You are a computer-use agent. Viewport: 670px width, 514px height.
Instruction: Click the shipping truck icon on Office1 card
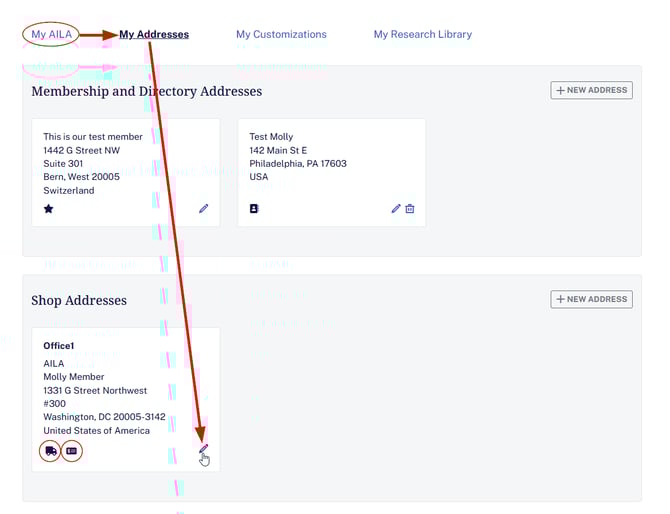(50, 451)
